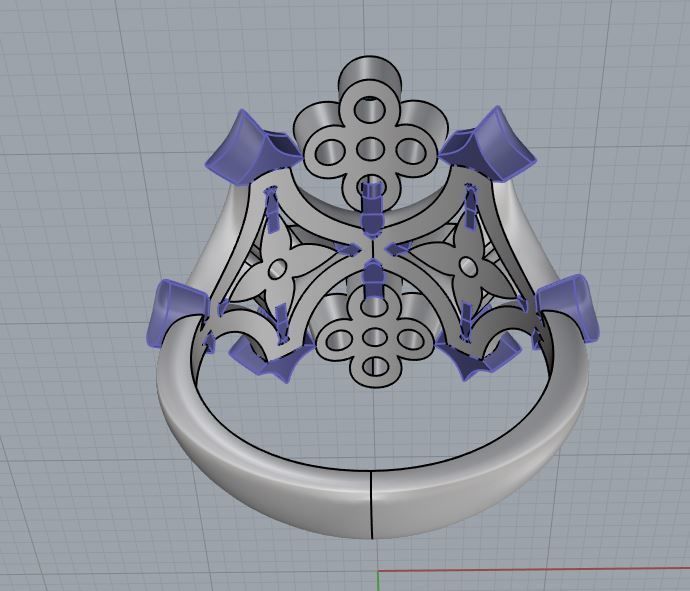Click the round hole in the right flower motif
This screenshot has width=690, height=591.
click(x=468, y=266)
